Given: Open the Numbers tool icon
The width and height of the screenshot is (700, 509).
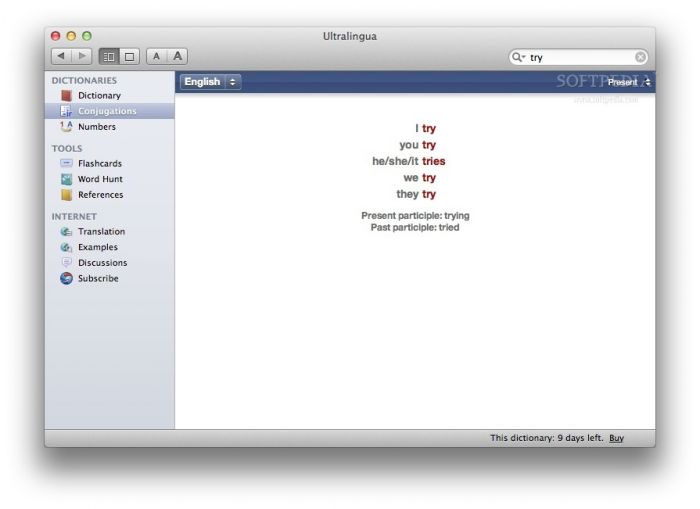Looking at the screenshot, I should (x=66, y=127).
